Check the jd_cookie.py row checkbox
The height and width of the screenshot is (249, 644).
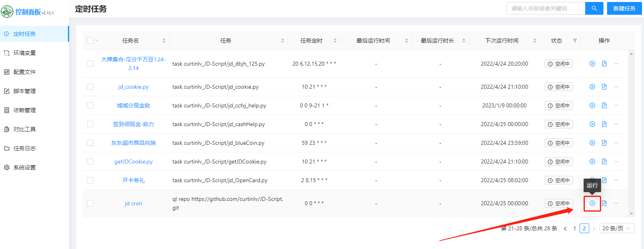(x=90, y=87)
